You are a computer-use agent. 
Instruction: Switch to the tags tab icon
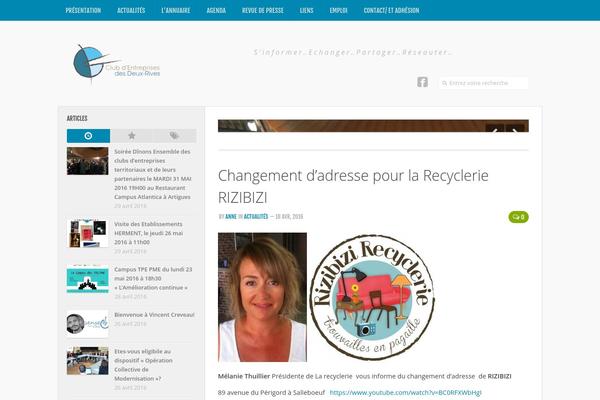pyautogui.click(x=174, y=136)
